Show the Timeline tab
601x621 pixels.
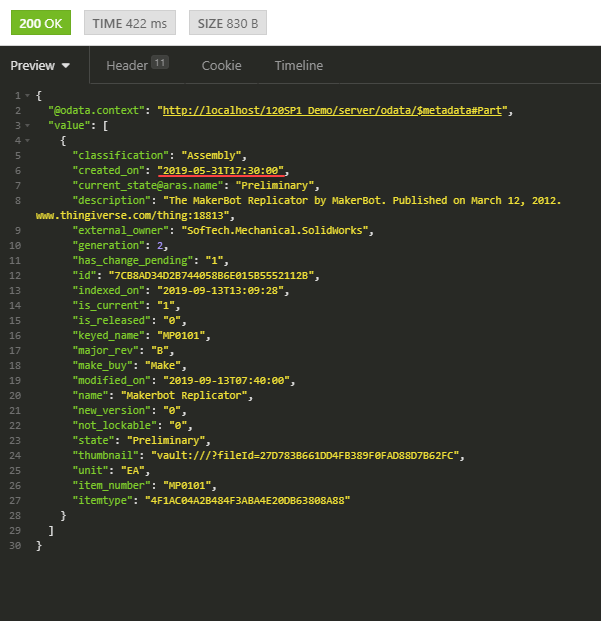[298, 66]
